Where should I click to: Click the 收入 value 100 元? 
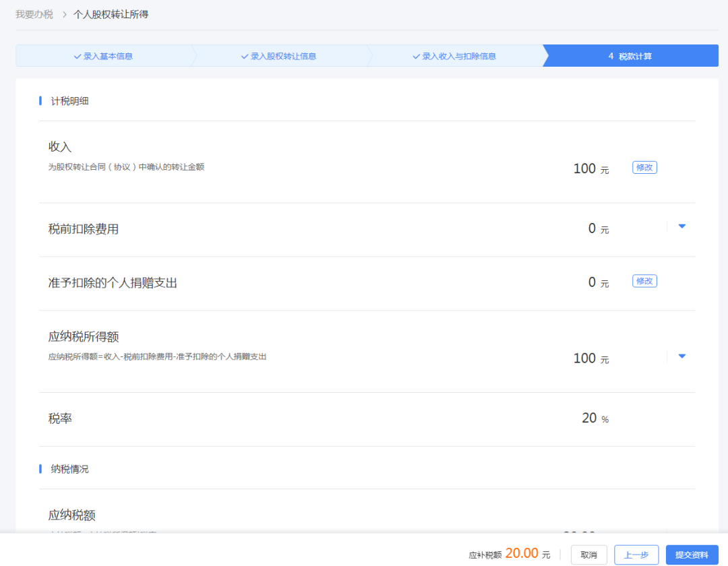coord(590,169)
